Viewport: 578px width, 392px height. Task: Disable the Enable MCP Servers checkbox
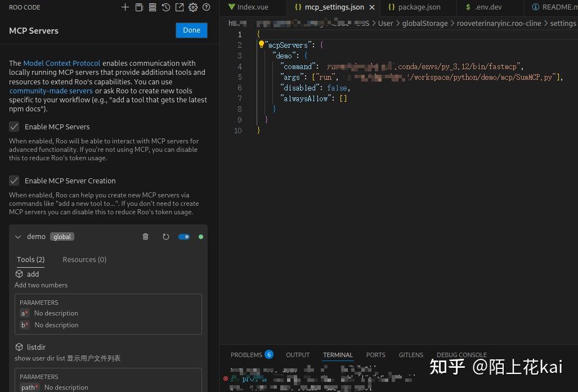[x=14, y=127]
